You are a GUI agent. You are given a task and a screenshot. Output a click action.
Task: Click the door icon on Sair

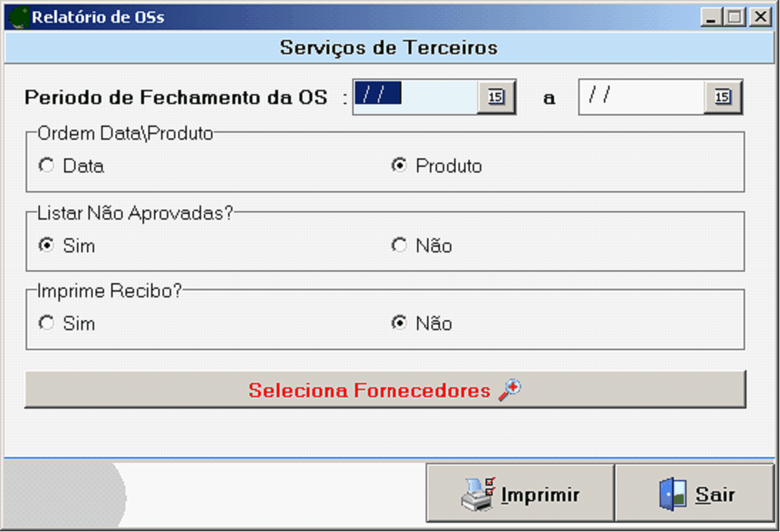[672, 494]
